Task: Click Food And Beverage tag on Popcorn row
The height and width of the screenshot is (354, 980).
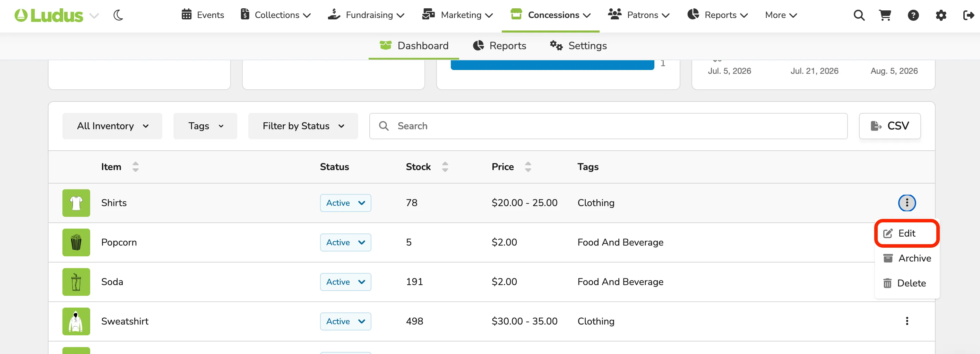Action: 620,242
